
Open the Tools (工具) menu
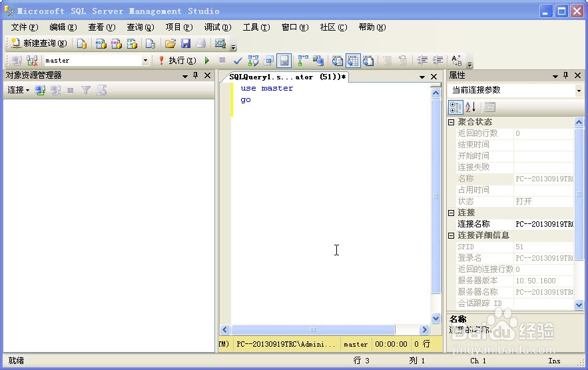click(x=256, y=27)
